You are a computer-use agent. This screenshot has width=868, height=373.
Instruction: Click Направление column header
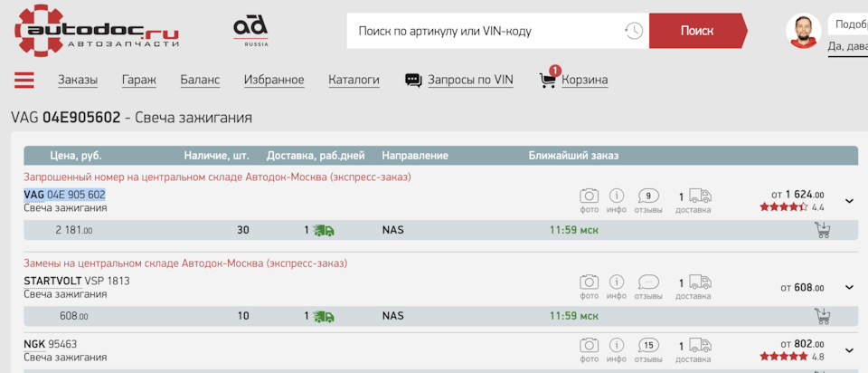point(415,156)
